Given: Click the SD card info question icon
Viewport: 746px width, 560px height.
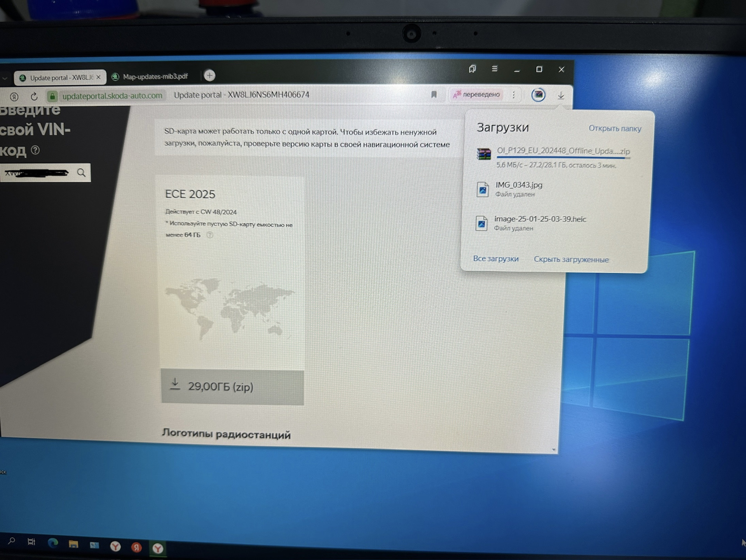Looking at the screenshot, I should point(210,235).
